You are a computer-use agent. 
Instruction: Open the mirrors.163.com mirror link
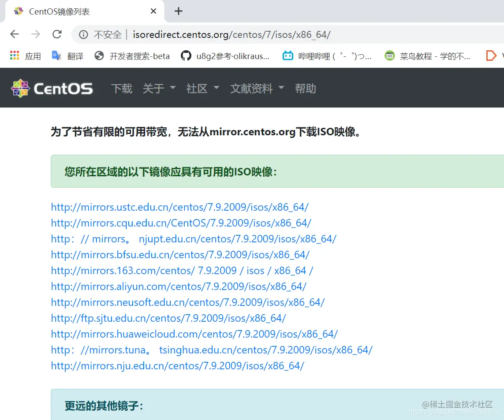point(182,271)
